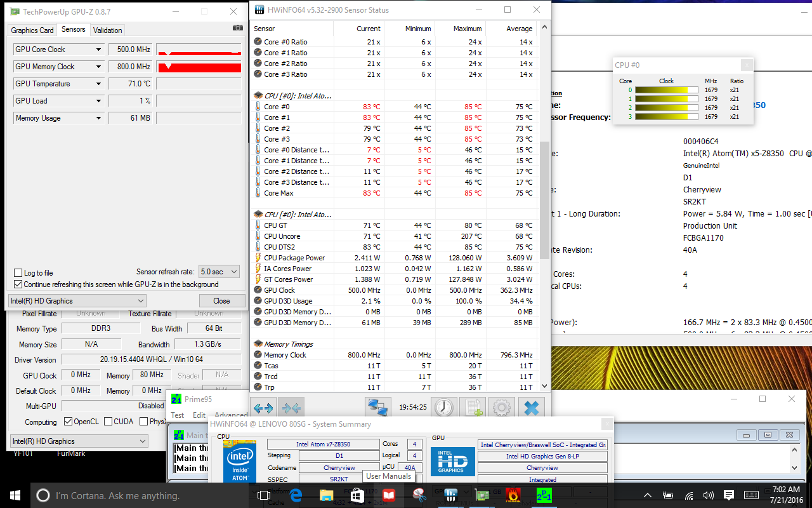Click the volume speaker tray icon

point(708,495)
